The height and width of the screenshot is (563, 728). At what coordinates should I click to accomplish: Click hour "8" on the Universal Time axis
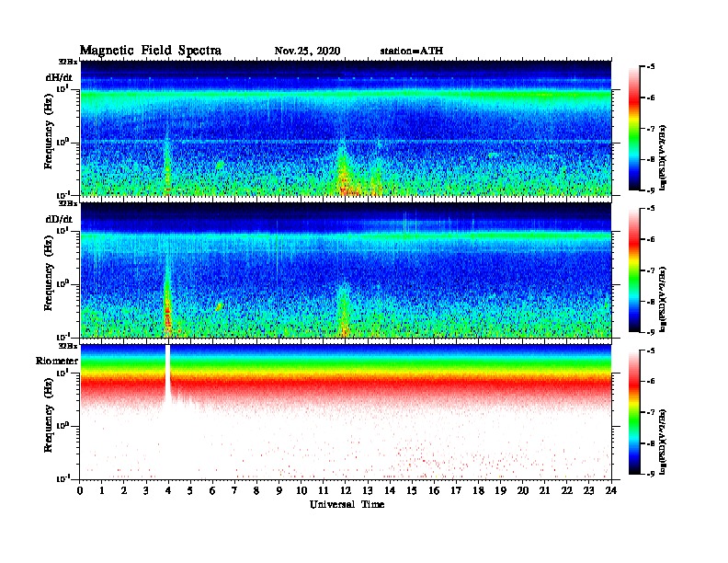(x=256, y=491)
